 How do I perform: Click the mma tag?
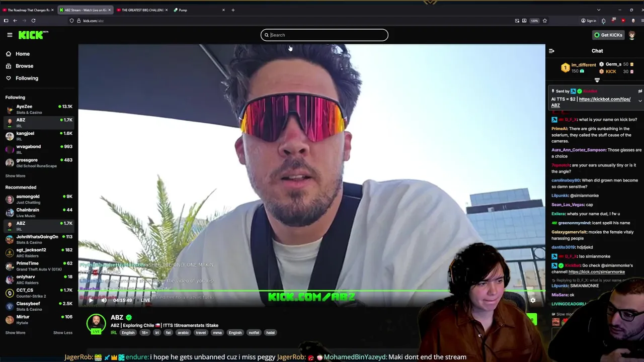(x=217, y=332)
